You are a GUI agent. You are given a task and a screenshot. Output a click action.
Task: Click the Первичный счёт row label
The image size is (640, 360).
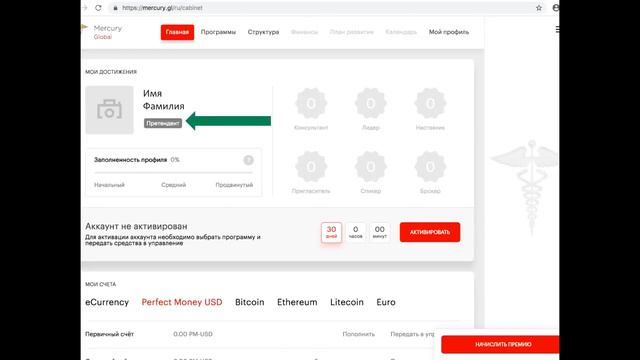[109, 334]
